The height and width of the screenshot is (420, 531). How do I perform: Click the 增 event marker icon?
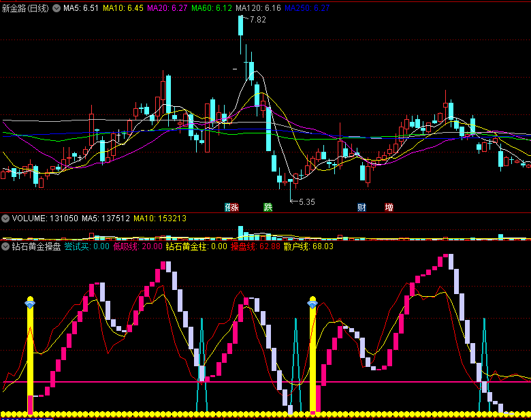point(389,208)
